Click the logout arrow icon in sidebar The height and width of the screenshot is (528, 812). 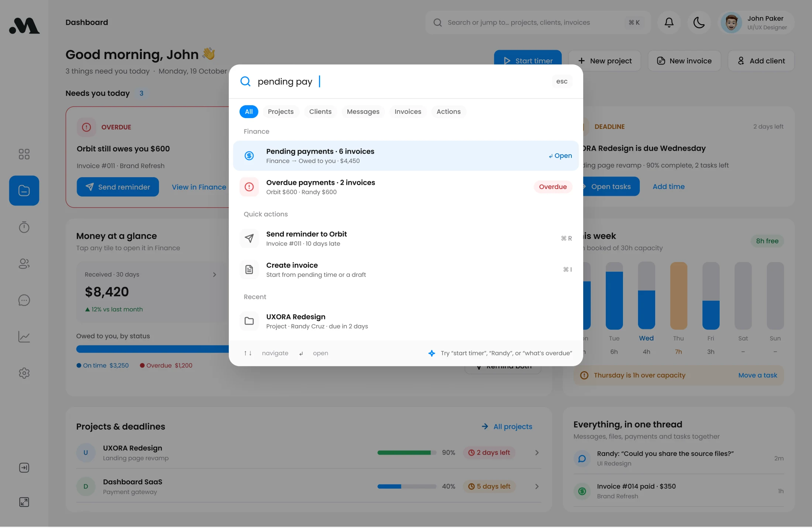pos(24,467)
